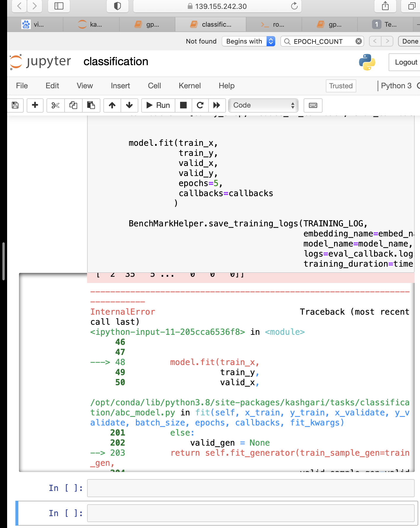Toggle the Safari sidebar button

[x=59, y=6]
